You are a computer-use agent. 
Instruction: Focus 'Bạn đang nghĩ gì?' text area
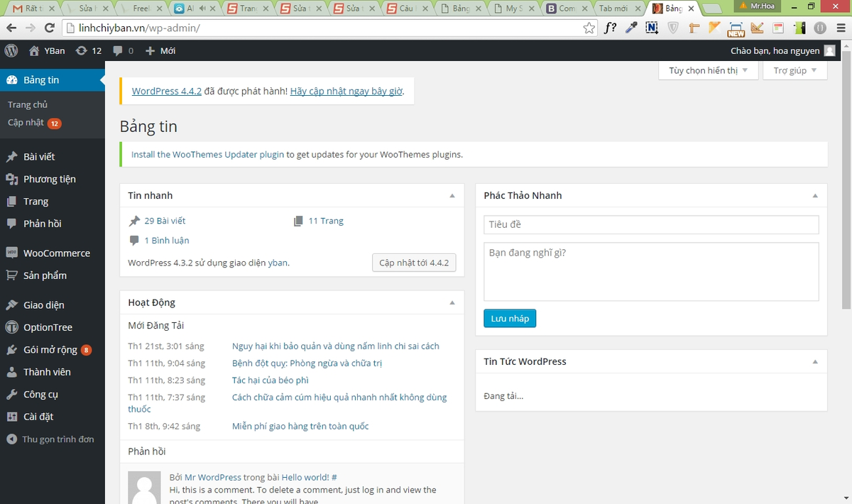[x=651, y=272]
